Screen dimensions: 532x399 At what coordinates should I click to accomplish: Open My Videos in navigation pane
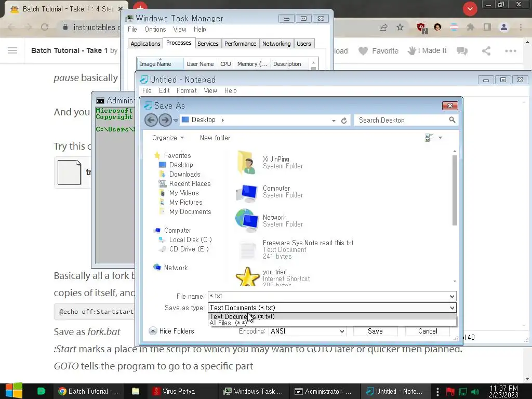pos(184,193)
